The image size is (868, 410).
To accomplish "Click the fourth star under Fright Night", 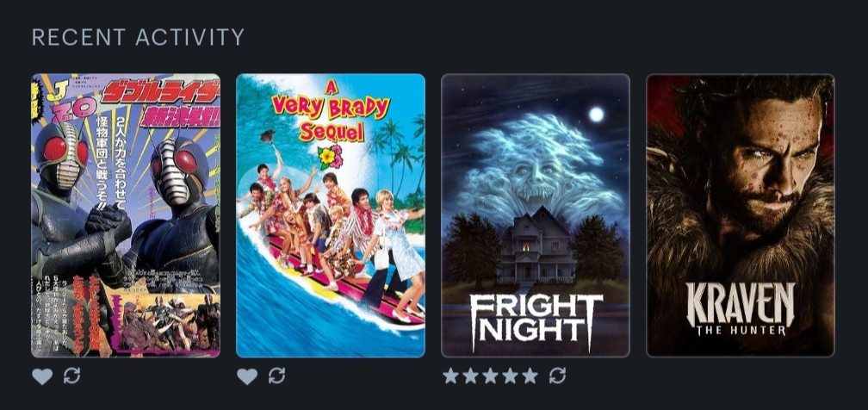I will coord(511,376).
